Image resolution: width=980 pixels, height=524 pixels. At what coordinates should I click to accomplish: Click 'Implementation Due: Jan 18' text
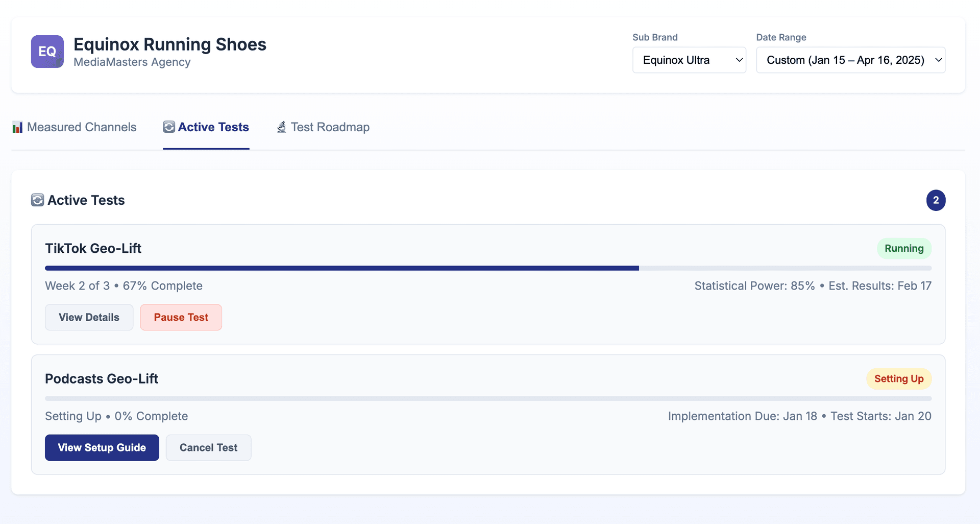click(743, 416)
